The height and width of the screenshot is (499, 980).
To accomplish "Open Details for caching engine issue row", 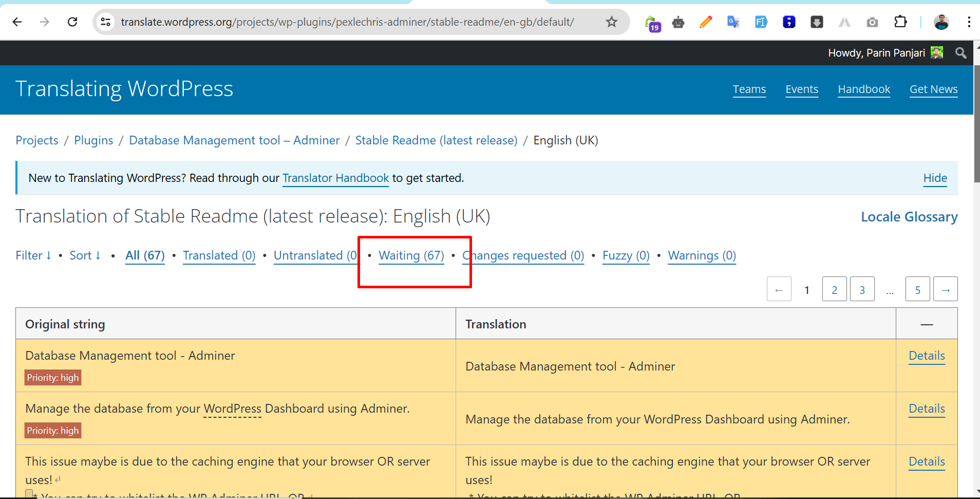I will [927, 461].
